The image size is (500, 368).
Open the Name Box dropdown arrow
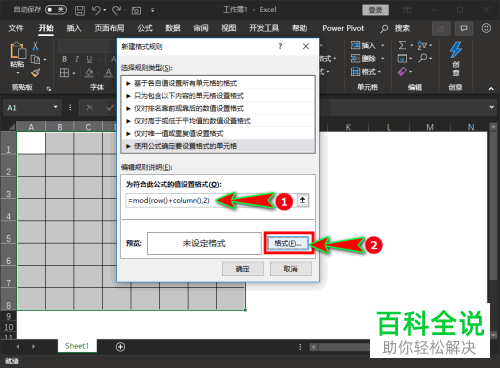55,107
